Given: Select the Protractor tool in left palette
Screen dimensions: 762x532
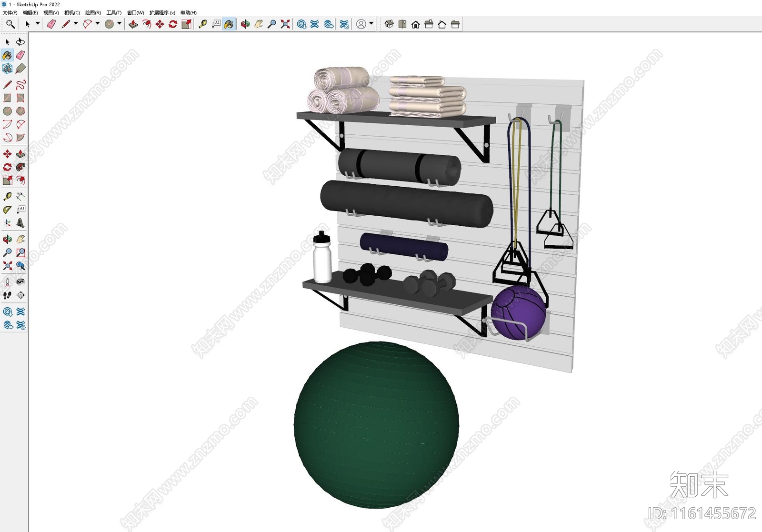Looking at the screenshot, I should point(7,210).
